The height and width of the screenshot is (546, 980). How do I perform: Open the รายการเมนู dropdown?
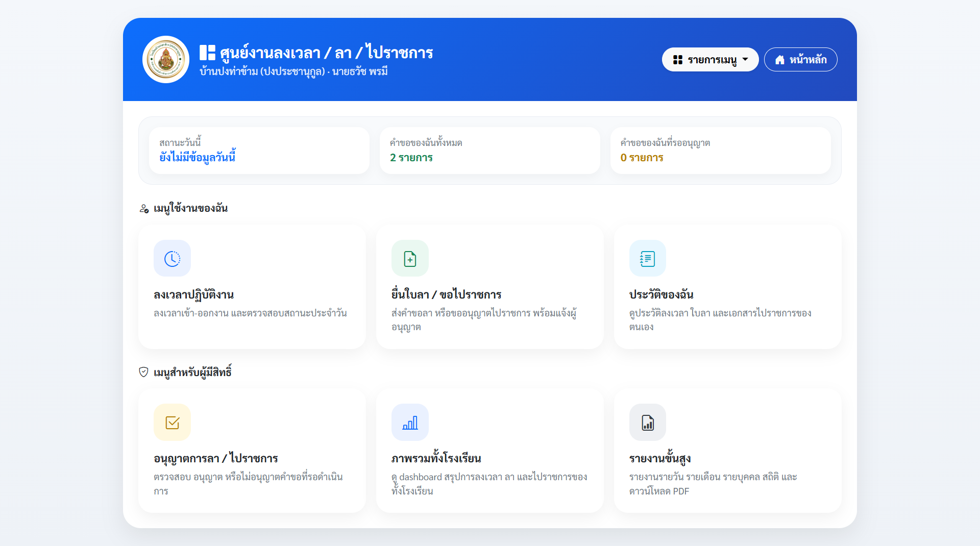710,60
